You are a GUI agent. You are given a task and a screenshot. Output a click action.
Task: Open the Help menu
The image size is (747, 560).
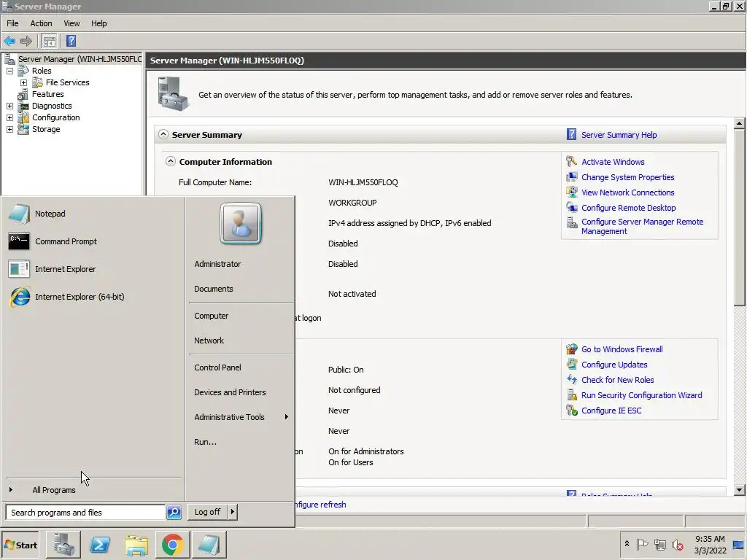click(x=99, y=23)
